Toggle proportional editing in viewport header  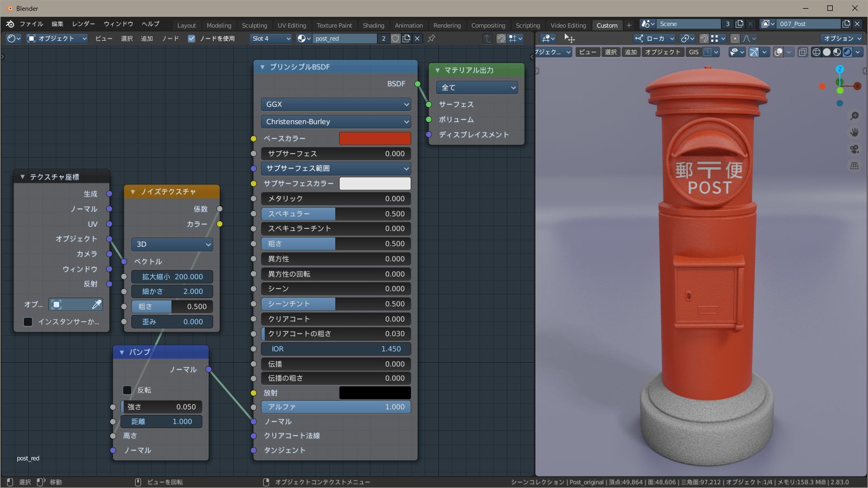(735, 38)
